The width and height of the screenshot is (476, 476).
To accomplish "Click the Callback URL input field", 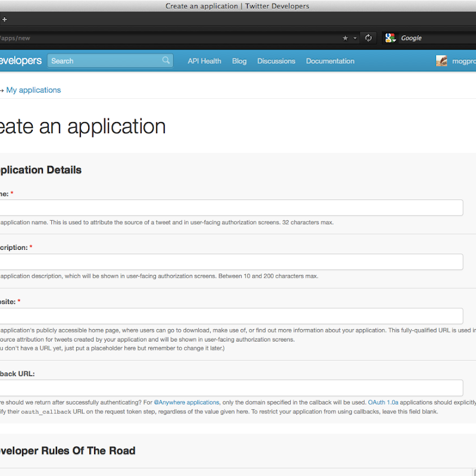I will pyautogui.click(x=231, y=388).
